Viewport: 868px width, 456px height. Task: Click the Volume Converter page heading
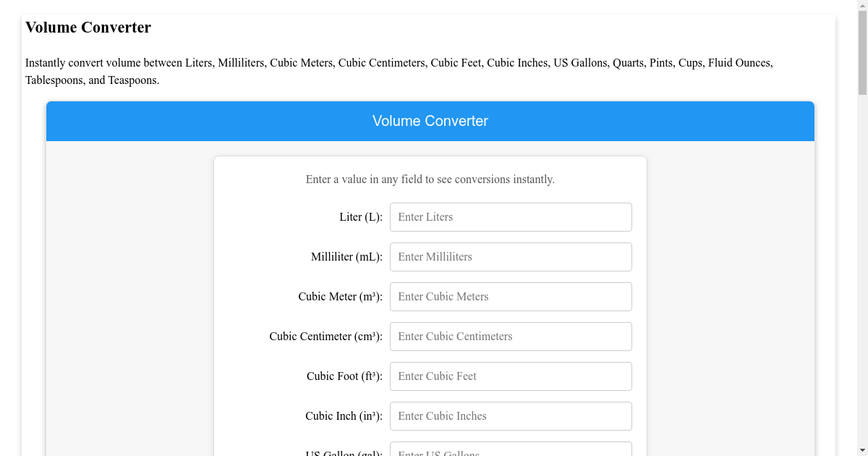tap(88, 28)
